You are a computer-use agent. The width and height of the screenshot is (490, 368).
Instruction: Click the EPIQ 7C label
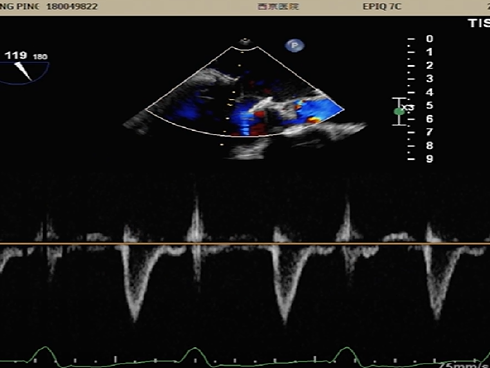pos(382,7)
